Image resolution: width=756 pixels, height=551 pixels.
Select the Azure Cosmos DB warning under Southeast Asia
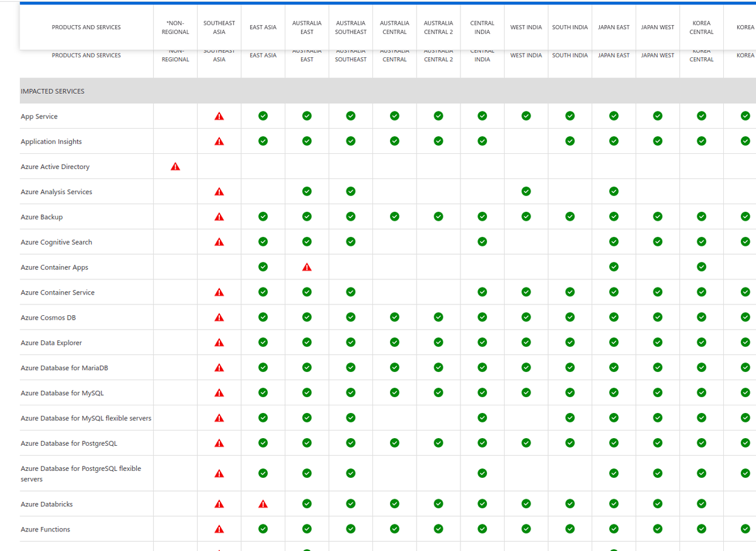tap(219, 318)
